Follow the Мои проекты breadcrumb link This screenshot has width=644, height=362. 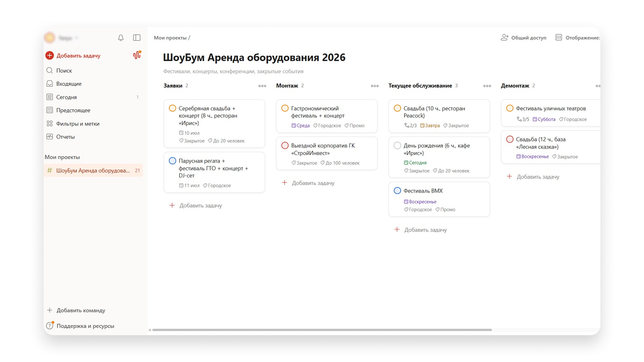170,38
